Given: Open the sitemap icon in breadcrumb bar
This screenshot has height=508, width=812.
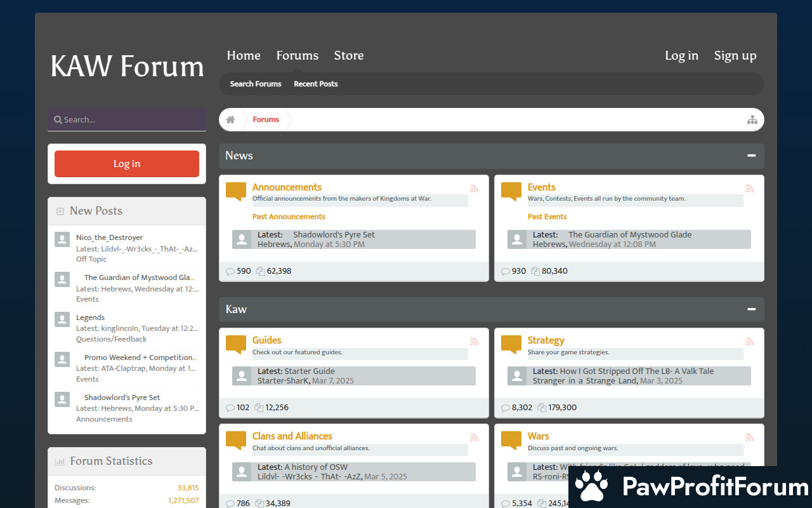Looking at the screenshot, I should 752,119.
